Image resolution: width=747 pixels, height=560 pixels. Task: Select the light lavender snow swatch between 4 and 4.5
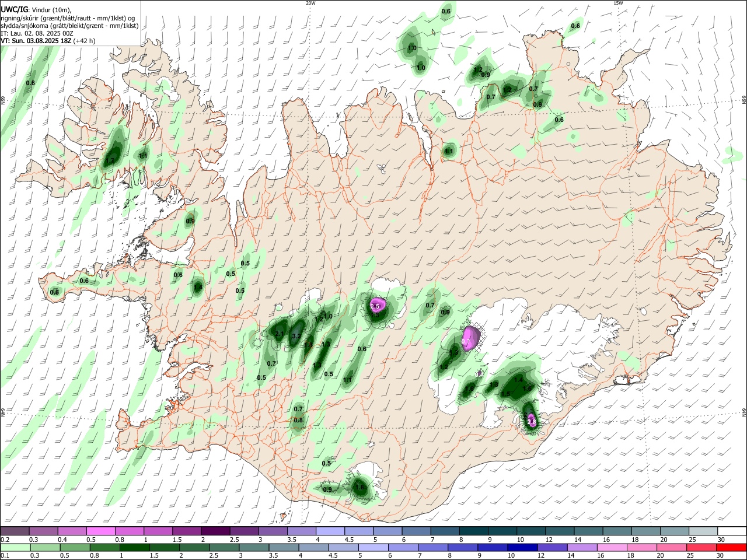click(330, 531)
